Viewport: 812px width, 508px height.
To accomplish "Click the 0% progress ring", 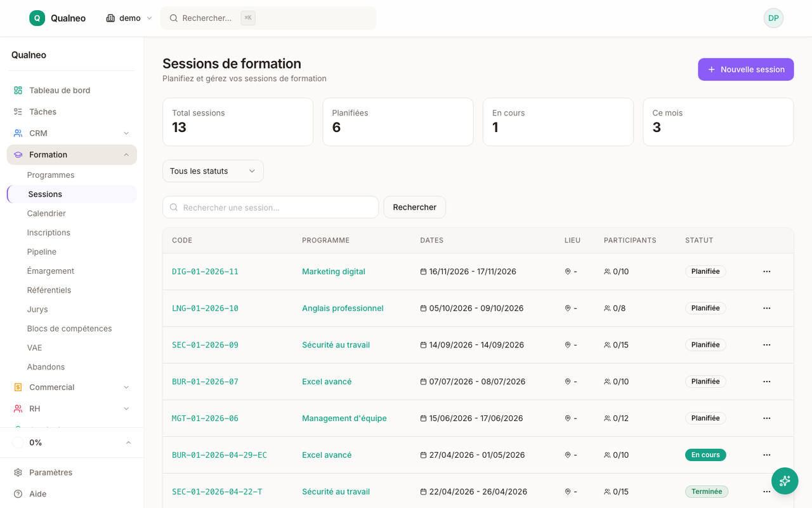I will point(18,443).
